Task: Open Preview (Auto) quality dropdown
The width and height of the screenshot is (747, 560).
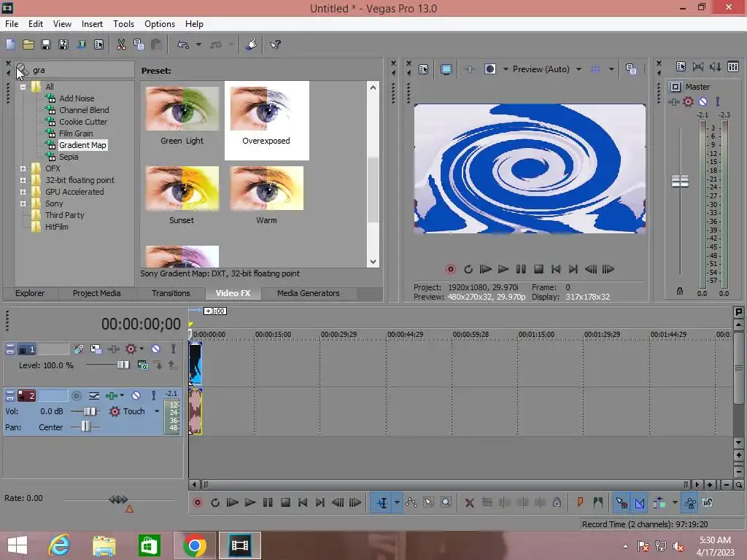Action: click(578, 69)
